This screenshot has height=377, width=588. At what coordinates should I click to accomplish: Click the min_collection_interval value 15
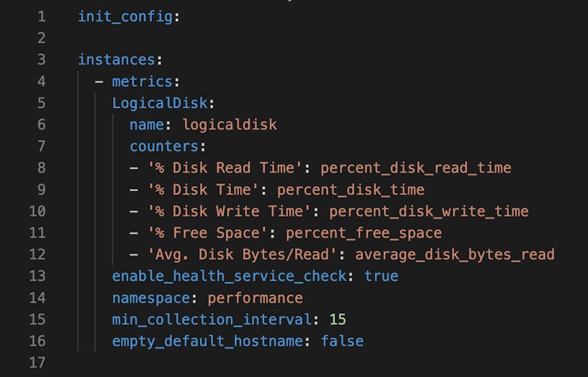(337, 319)
